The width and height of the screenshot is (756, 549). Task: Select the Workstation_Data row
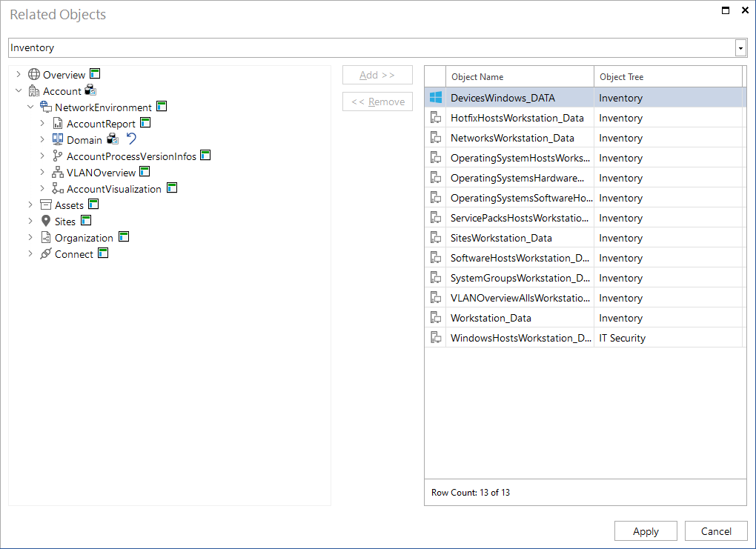click(x=491, y=317)
